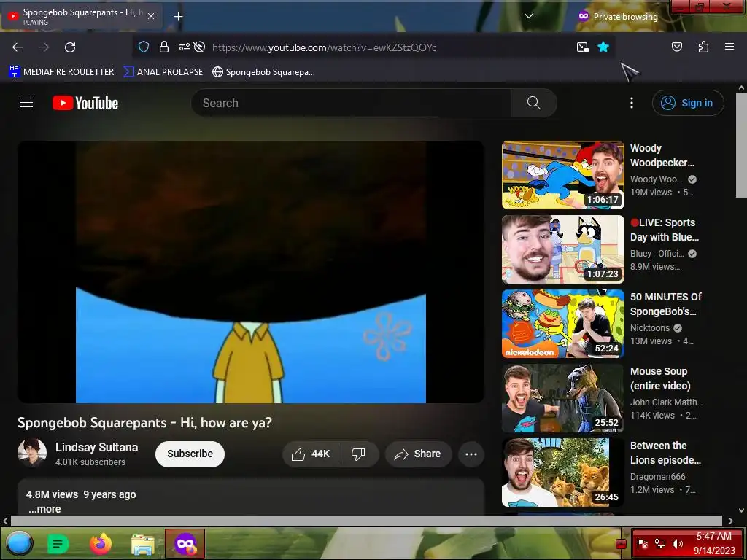Click the horizontal page scrollbar
The image size is (747, 560).
tap(366, 521)
